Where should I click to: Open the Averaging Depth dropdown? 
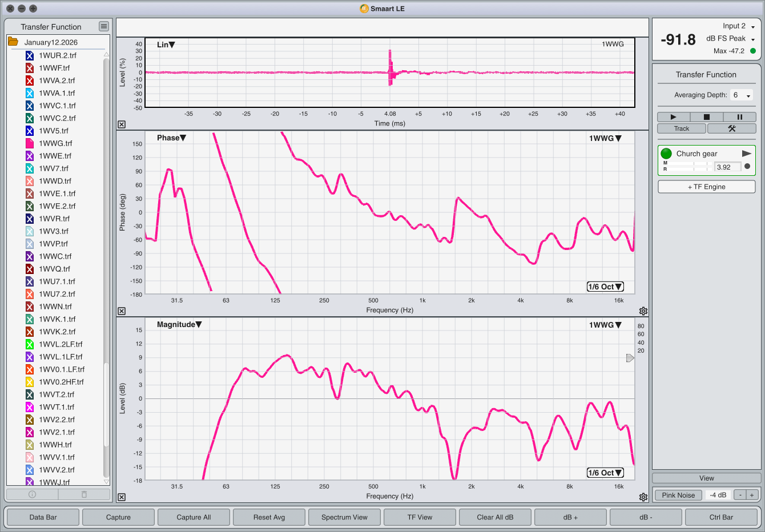point(742,95)
